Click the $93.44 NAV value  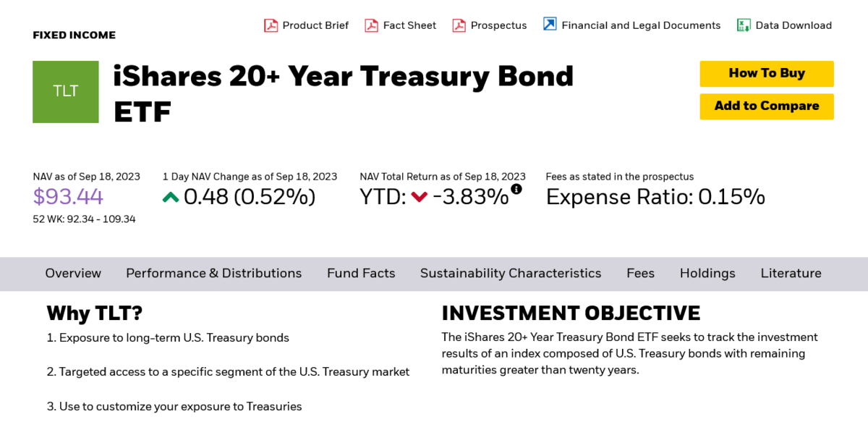(x=68, y=197)
